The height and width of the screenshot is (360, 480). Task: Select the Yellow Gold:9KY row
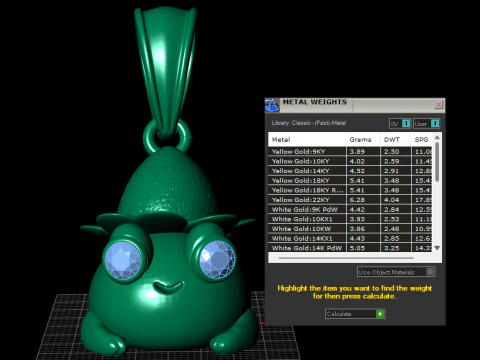tap(350, 151)
